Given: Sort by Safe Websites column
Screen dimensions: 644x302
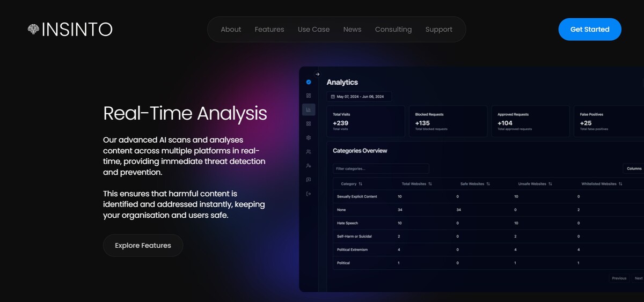Looking at the screenshot, I should coord(475,184).
